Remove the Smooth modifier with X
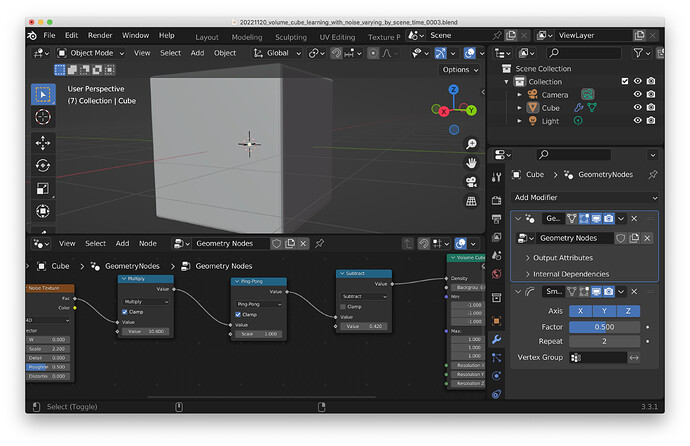Screen dimensions: 690x446 coord(634,292)
